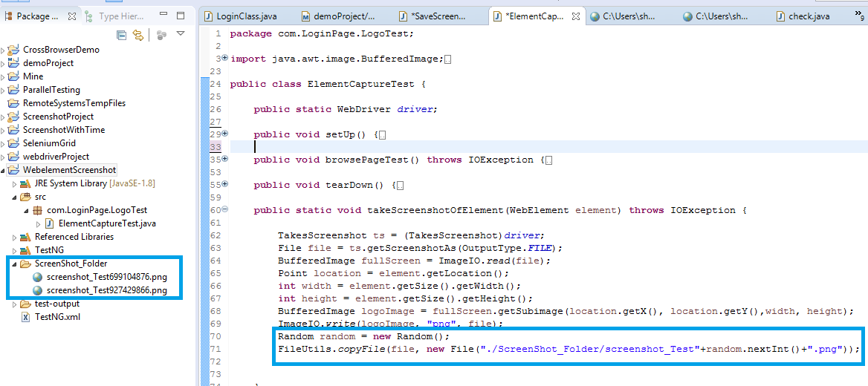Click the 'Point location = element.getLocation()' line
Viewport: 868px width, 386px height.
tap(393, 273)
